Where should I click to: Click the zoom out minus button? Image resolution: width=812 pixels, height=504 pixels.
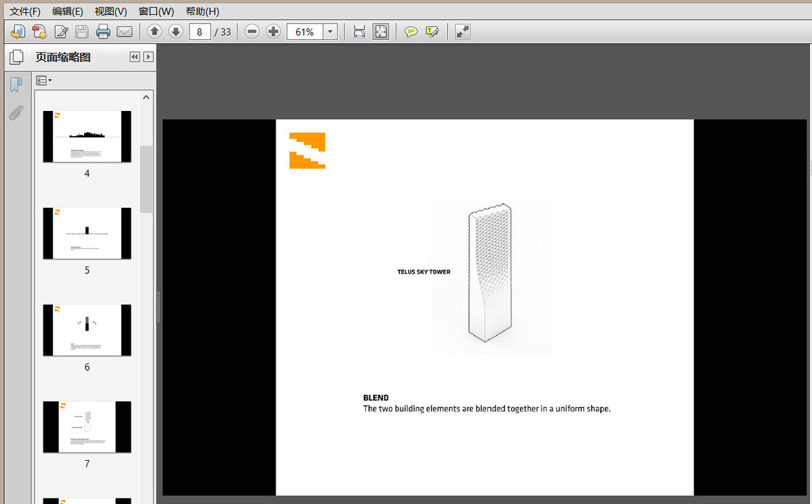[x=252, y=32]
